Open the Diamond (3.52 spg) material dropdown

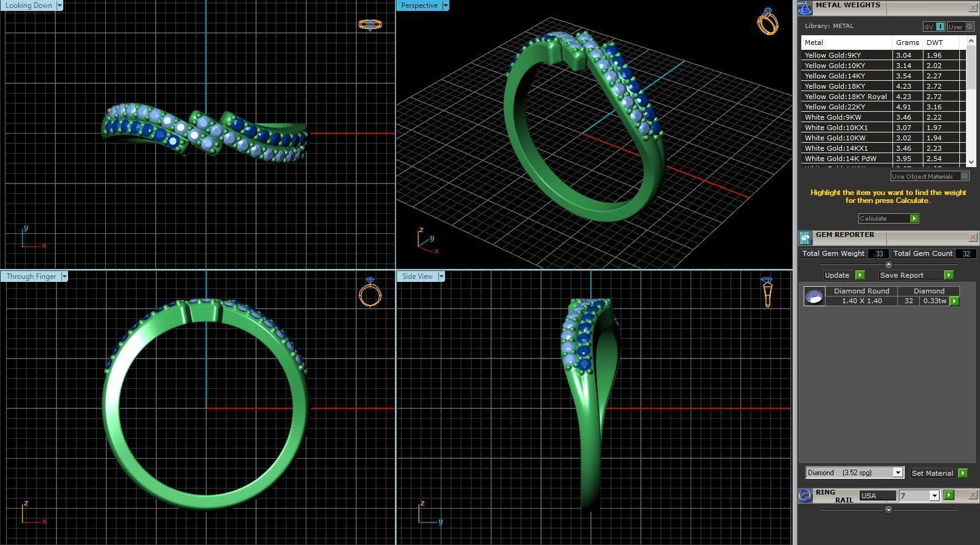898,473
